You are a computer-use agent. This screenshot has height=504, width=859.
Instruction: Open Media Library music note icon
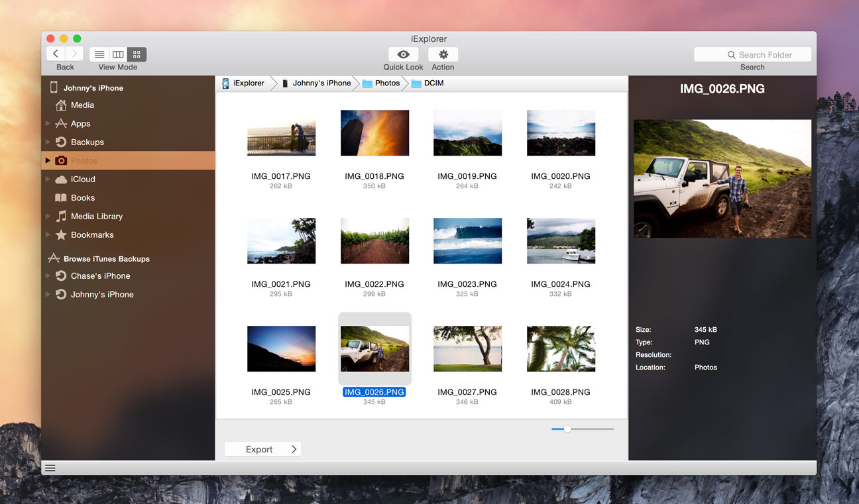[x=61, y=217]
